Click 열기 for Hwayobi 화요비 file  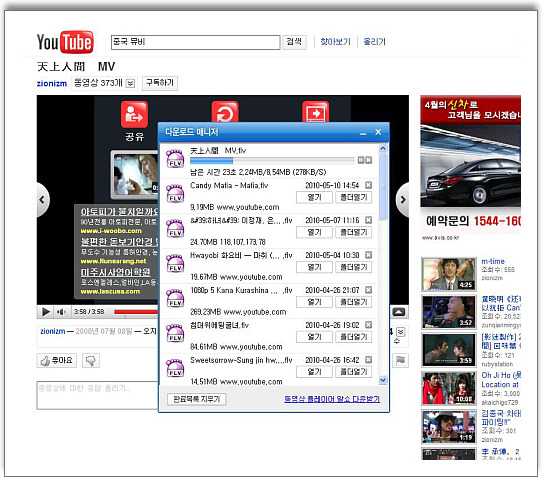point(314,267)
